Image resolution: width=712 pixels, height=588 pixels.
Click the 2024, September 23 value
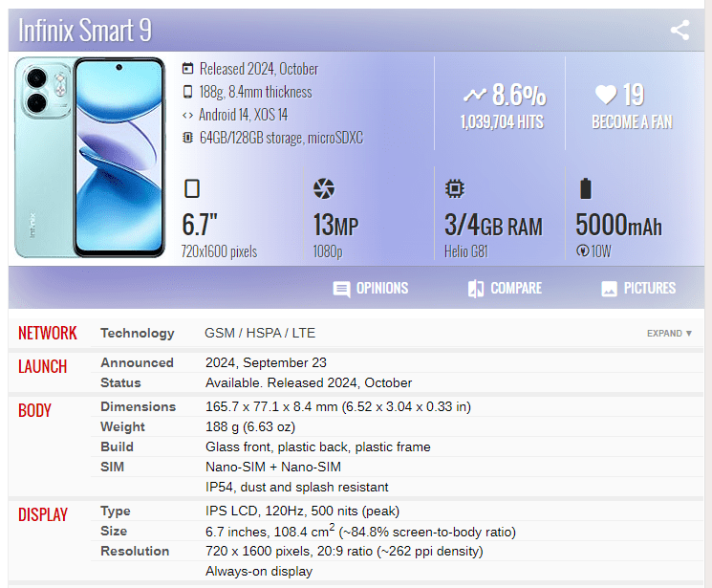(x=266, y=362)
